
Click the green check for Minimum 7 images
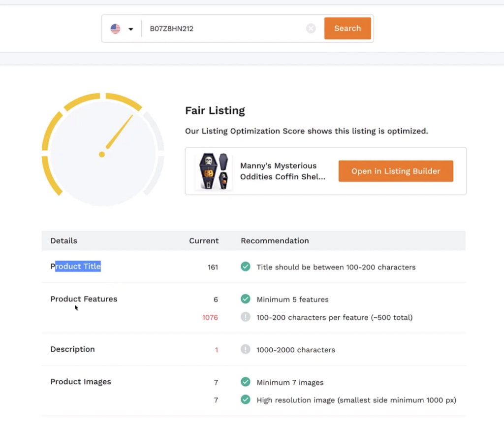(x=245, y=382)
